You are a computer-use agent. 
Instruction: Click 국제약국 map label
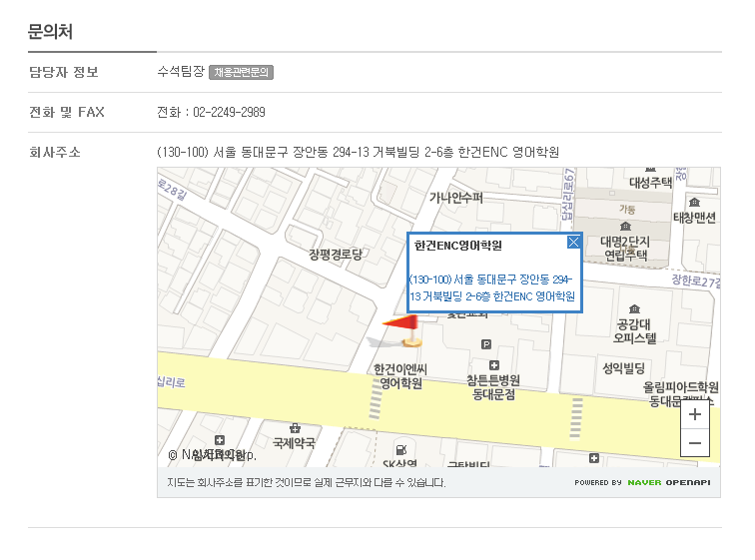click(294, 442)
